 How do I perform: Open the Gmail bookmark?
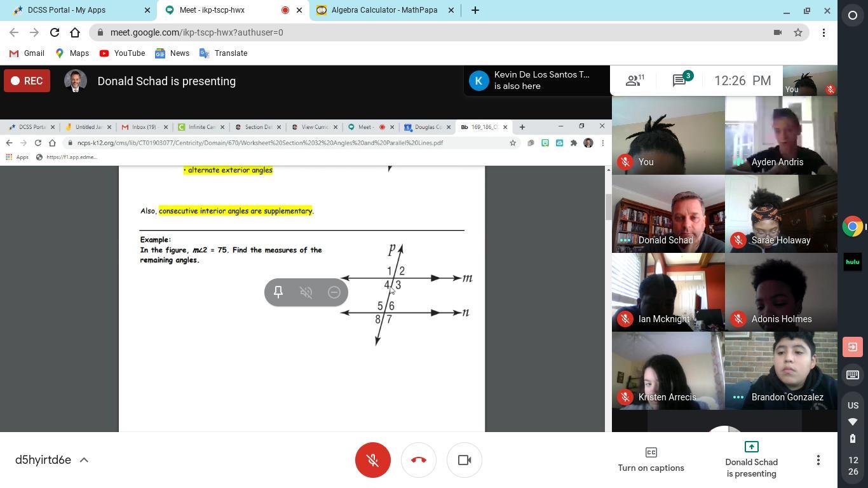point(27,53)
